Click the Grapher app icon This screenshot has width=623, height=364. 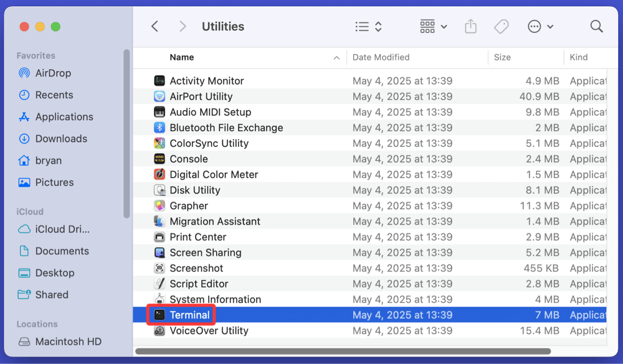click(x=159, y=206)
